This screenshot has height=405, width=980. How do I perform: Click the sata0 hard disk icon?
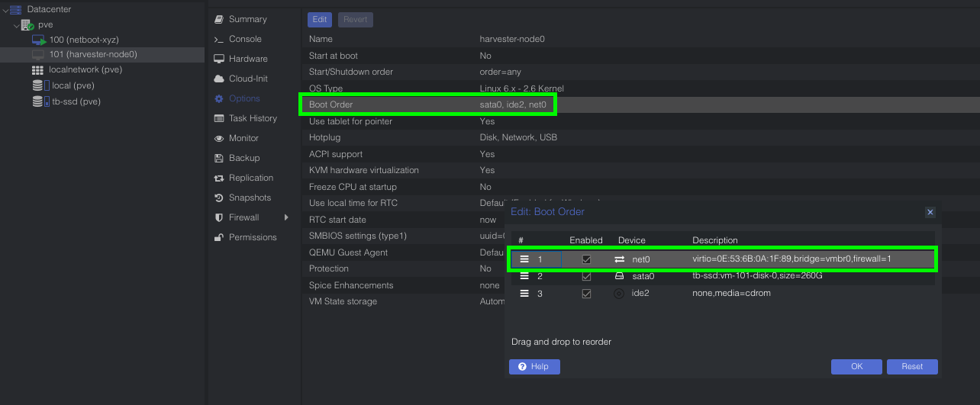pos(619,276)
